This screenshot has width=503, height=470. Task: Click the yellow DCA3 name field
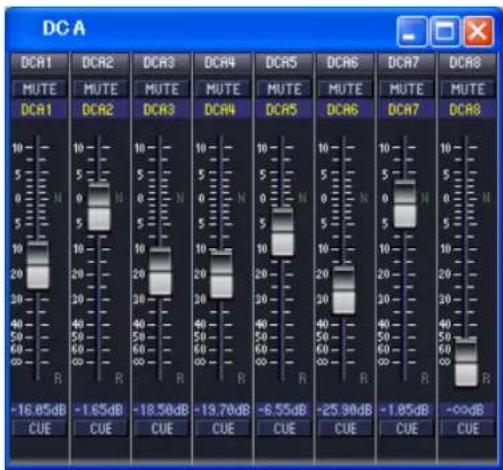[x=161, y=110]
